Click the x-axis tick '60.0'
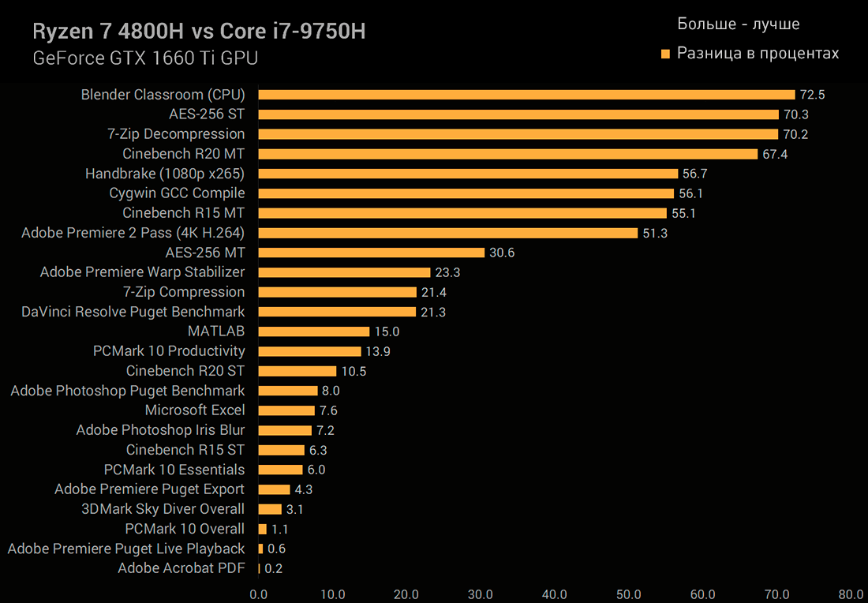The width and height of the screenshot is (868, 603). (702, 594)
